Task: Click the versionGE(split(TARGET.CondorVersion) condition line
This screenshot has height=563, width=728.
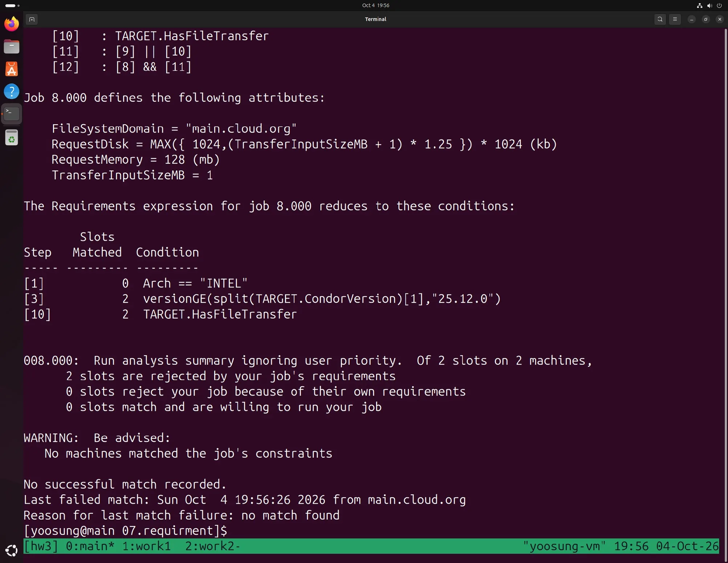Action: coord(322,299)
